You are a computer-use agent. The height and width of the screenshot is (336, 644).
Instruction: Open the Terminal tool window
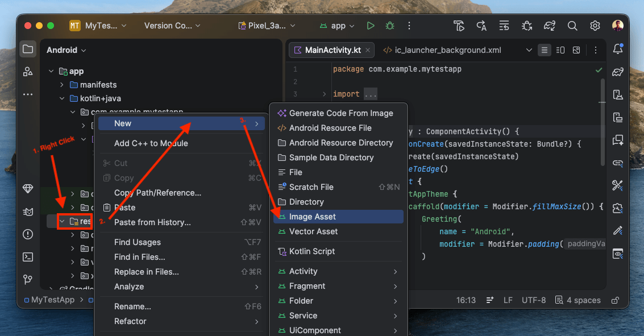[28, 257]
